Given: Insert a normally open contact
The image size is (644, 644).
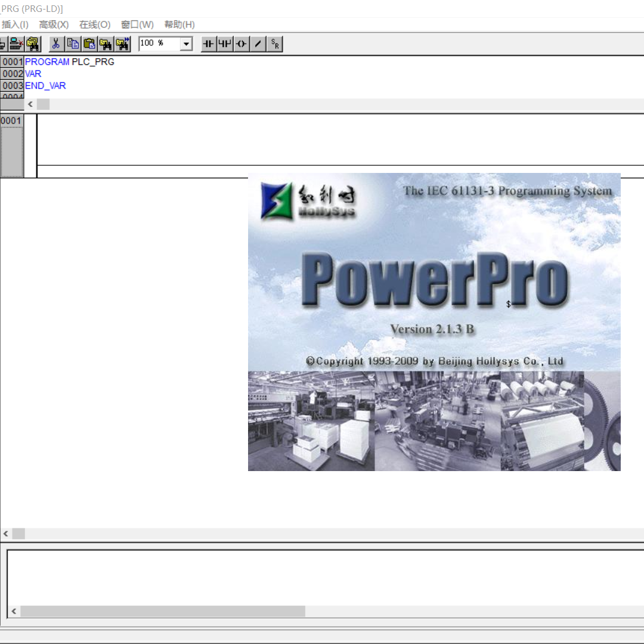Looking at the screenshot, I should 208,44.
